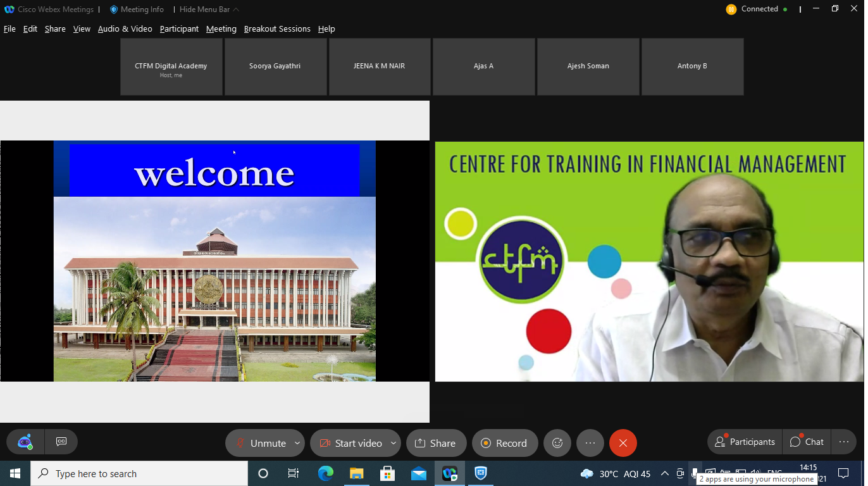Select Antony B participant tile
This screenshot has height=486, width=868.
pos(692,66)
